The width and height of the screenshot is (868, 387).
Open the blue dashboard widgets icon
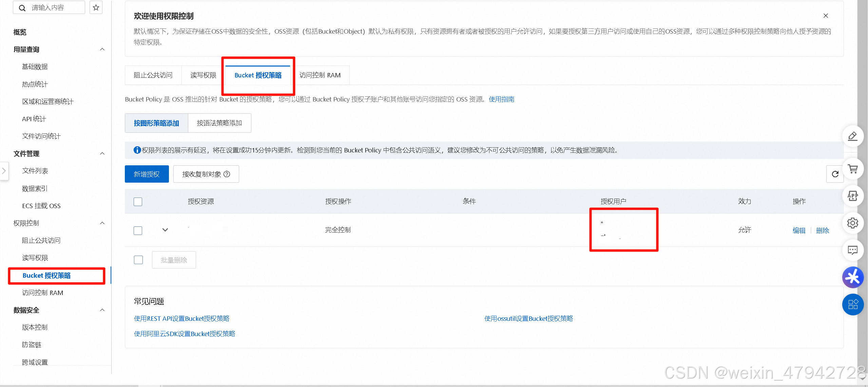[853, 305]
